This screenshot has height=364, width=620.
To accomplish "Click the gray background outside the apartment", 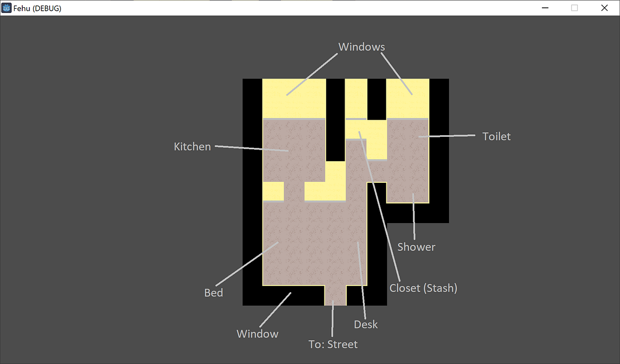I will click(103, 207).
